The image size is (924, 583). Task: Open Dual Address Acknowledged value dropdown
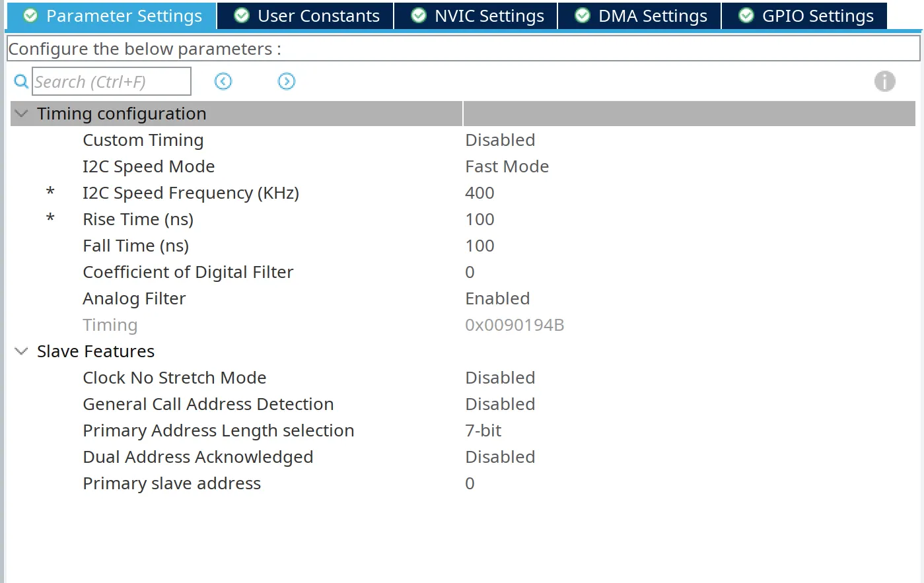coord(500,457)
